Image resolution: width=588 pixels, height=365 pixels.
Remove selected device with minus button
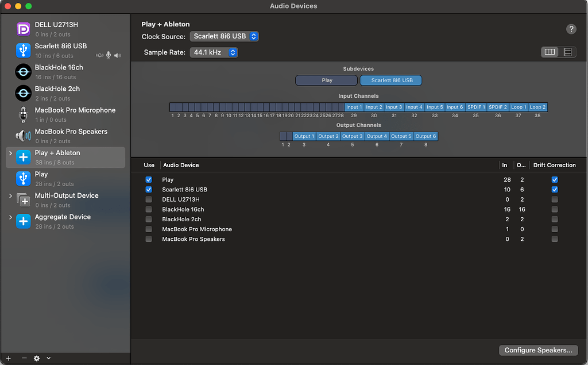coord(24,358)
